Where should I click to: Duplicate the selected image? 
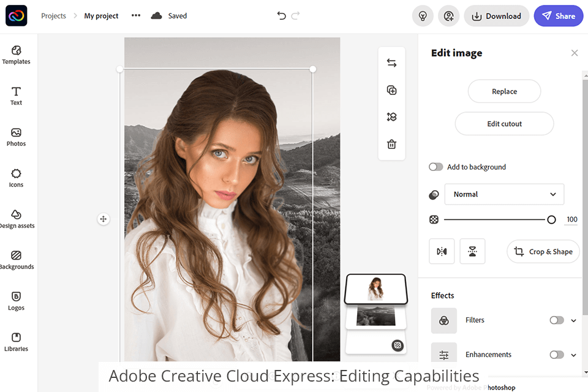pos(391,90)
